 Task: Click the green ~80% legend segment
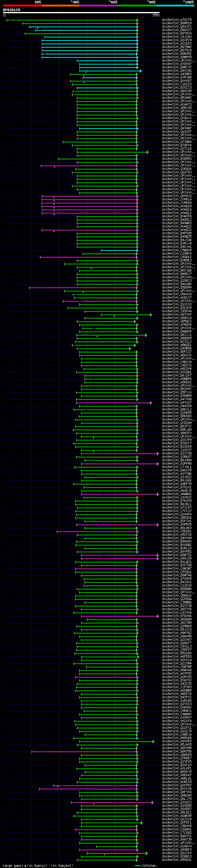pyautogui.click(x=137, y=6)
